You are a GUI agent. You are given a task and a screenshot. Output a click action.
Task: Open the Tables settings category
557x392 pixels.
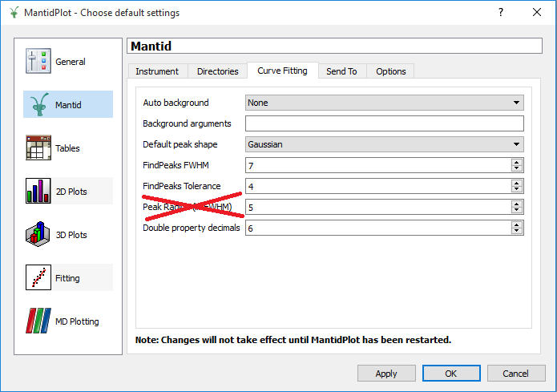[38, 148]
